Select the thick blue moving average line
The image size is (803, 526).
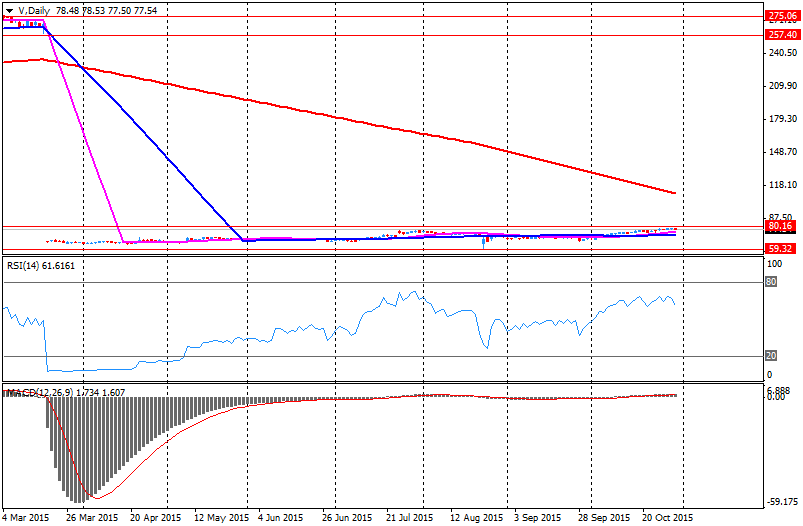click(145, 133)
